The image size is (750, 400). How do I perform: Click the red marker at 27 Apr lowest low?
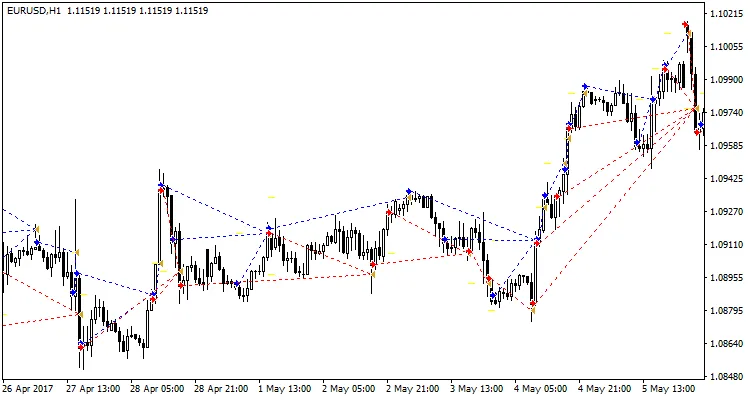pos(82,347)
